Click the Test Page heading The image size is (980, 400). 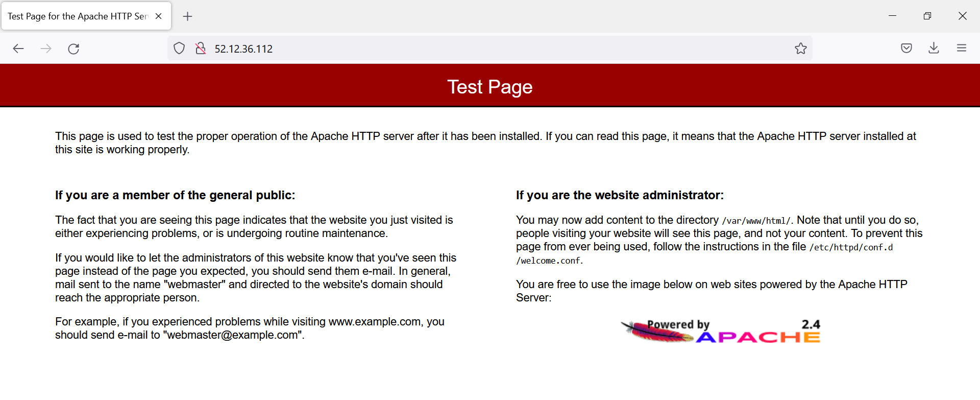pos(490,87)
